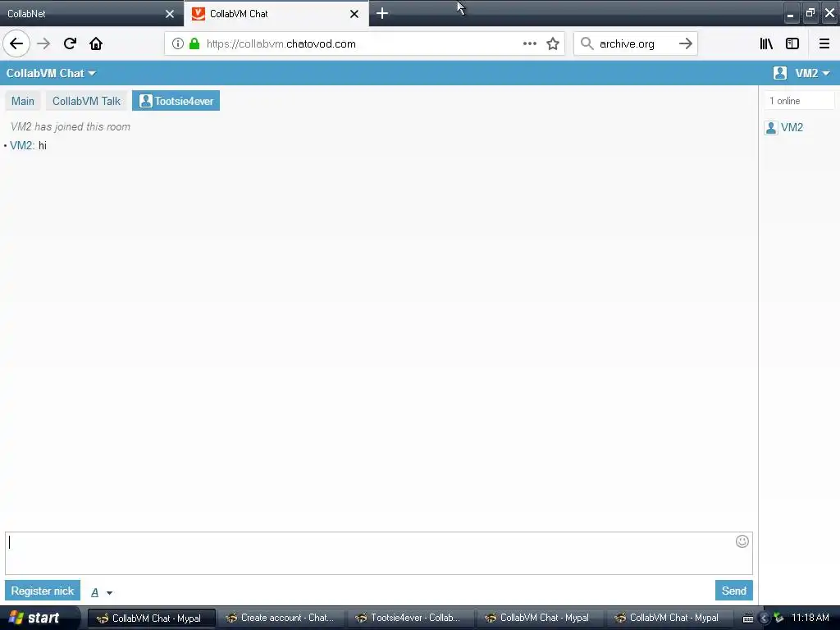Close the CollabNet tab
840x630 pixels.
170,14
